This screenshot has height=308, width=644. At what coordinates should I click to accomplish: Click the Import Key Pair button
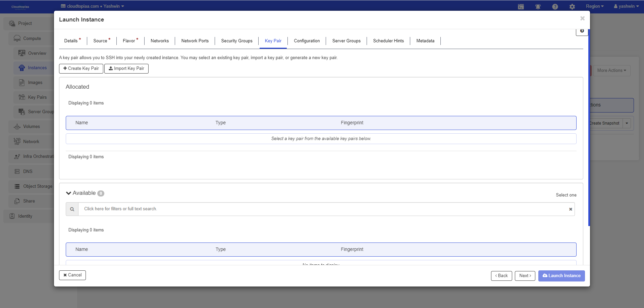click(x=126, y=69)
